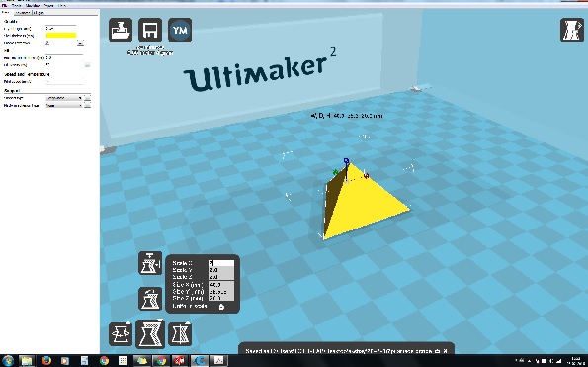588x367 pixels.
Task: Open the File menu
Action: coord(5,6)
